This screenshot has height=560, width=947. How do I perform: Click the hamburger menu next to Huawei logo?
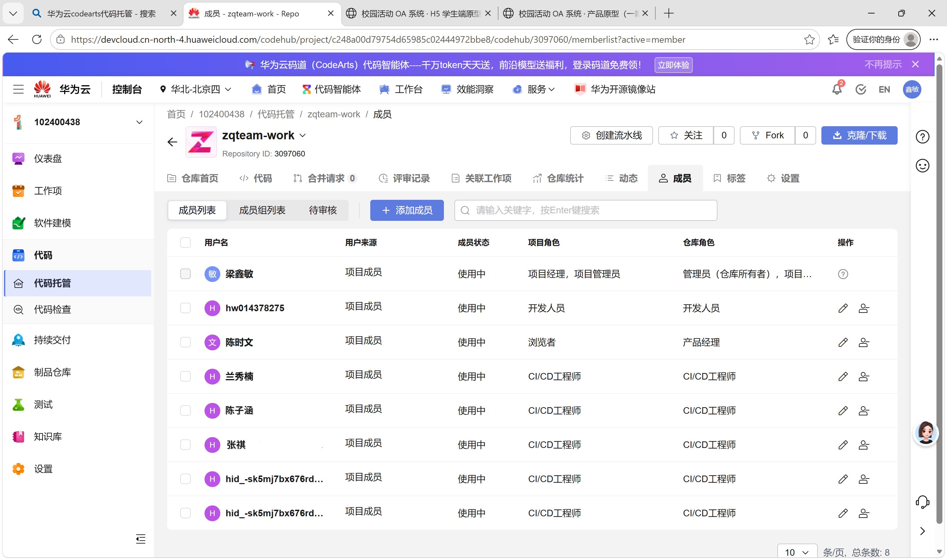click(18, 89)
